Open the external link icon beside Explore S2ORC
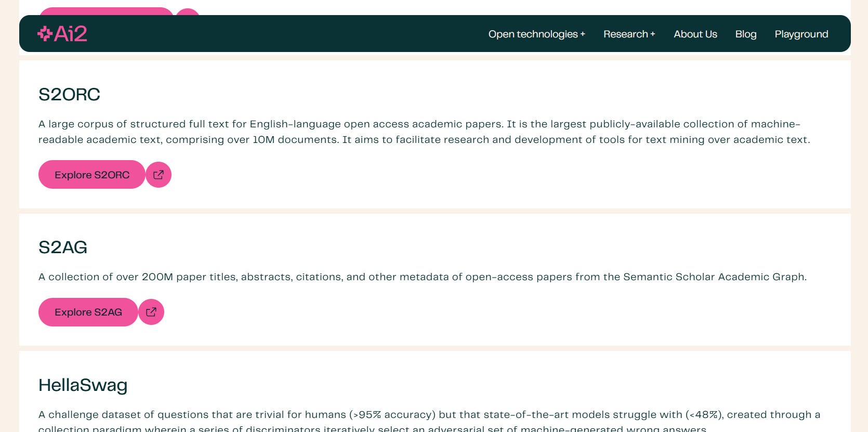This screenshot has height=432, width=868. tap(159, 175)
